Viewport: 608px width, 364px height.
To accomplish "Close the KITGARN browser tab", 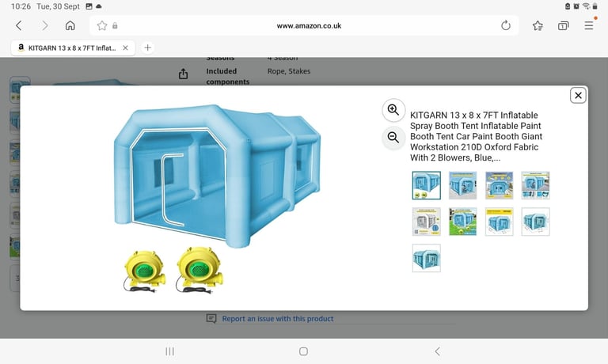I will coord(125,48).
